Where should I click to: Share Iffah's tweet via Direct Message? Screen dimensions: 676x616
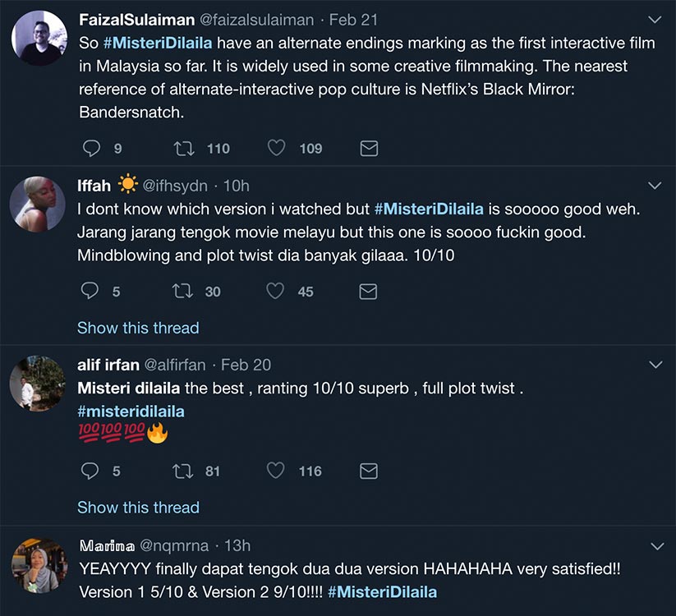pos(368,291)
